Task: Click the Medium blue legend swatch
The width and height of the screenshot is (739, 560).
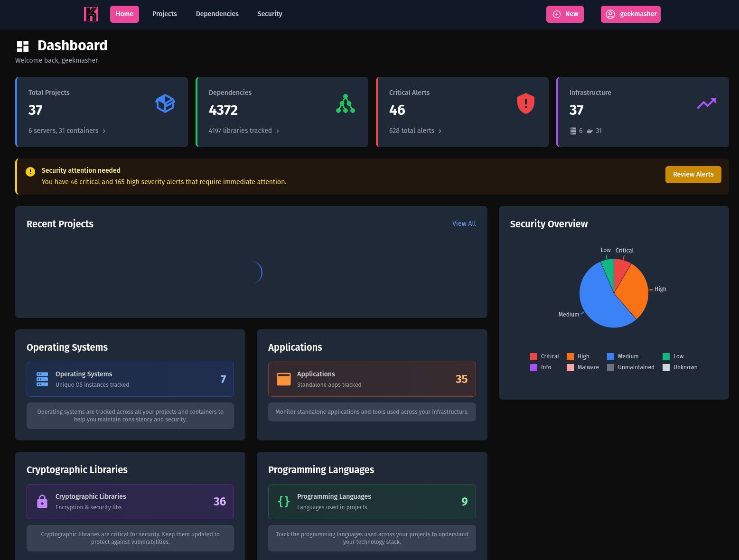Action: point(610,356)
